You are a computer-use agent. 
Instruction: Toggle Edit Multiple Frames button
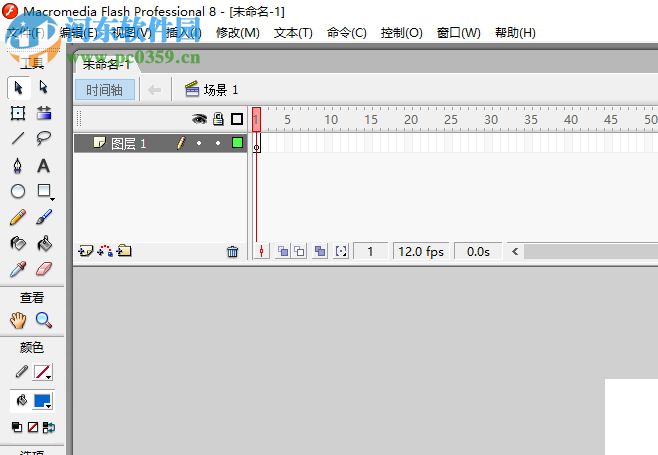click(x=320, y=251)
